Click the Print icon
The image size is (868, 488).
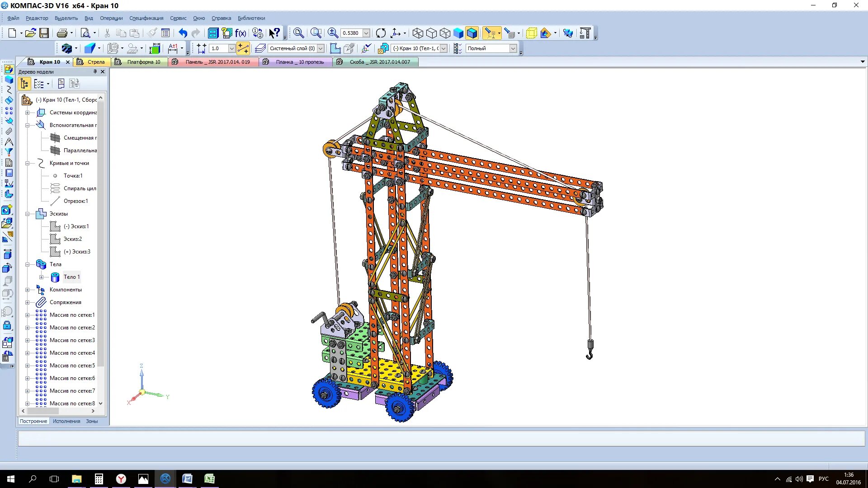point(62,33)
